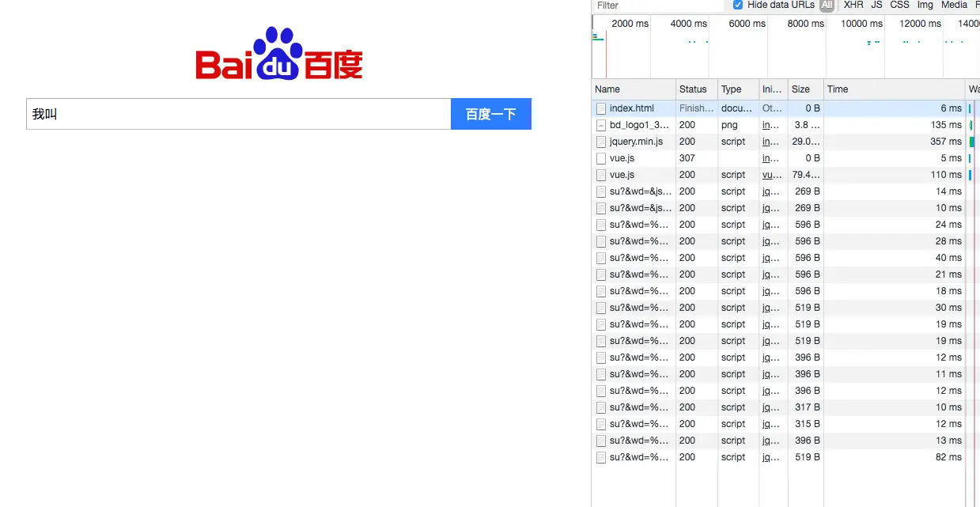The height and width of the screenshot is (507, 980).
Task: Click the 79.4... size cell
Action: 806,175
